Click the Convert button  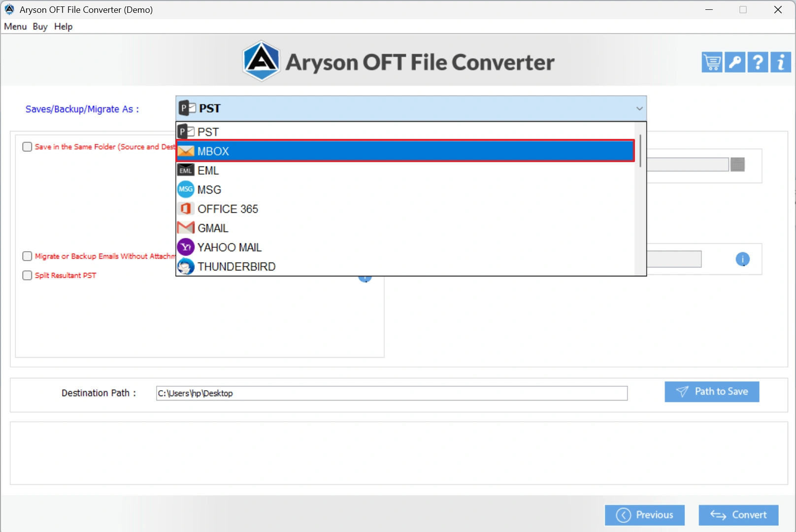pos(738,515)
